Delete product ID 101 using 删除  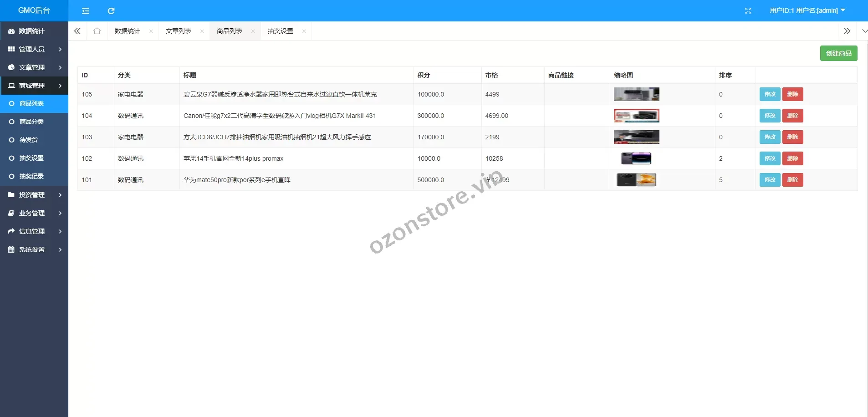click(x=792, y=180)
